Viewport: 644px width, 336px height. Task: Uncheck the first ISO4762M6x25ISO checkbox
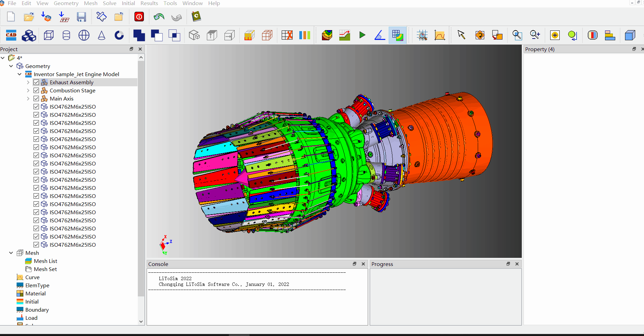36,107
